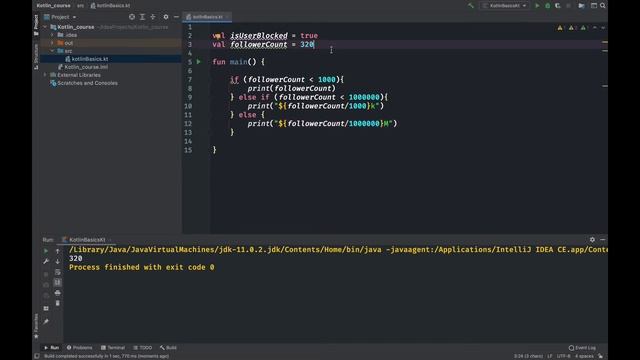
Task: Toggle scroll to end in Run console
Action: [x=58, y=282]
